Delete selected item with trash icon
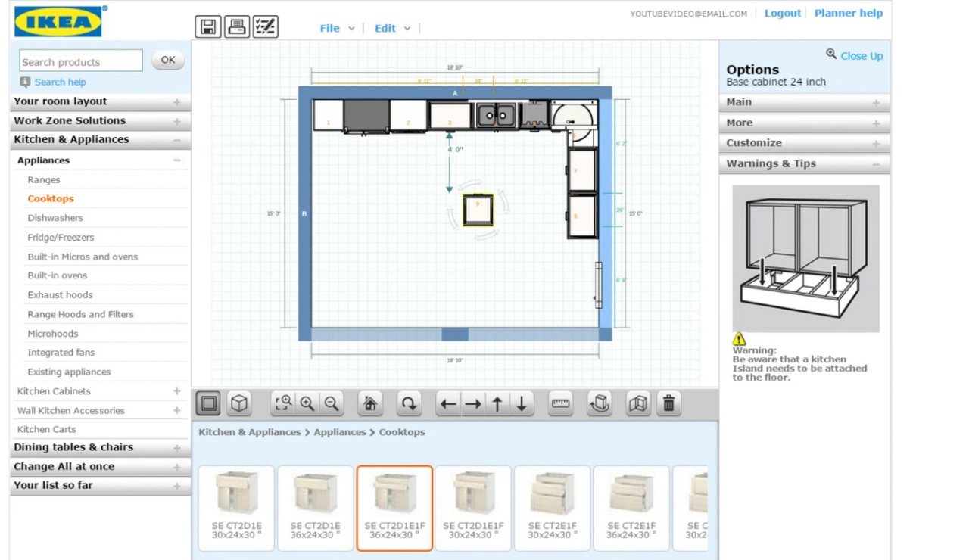969x560 pixels. click(668, 403)
